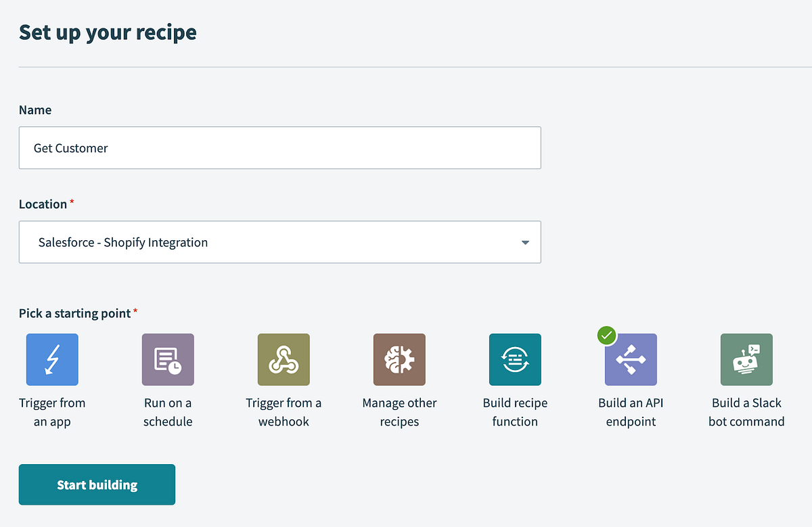The image size is (812, 527).
Task: Click the Location dropdown chevron arrow
Action: point(524,242)
